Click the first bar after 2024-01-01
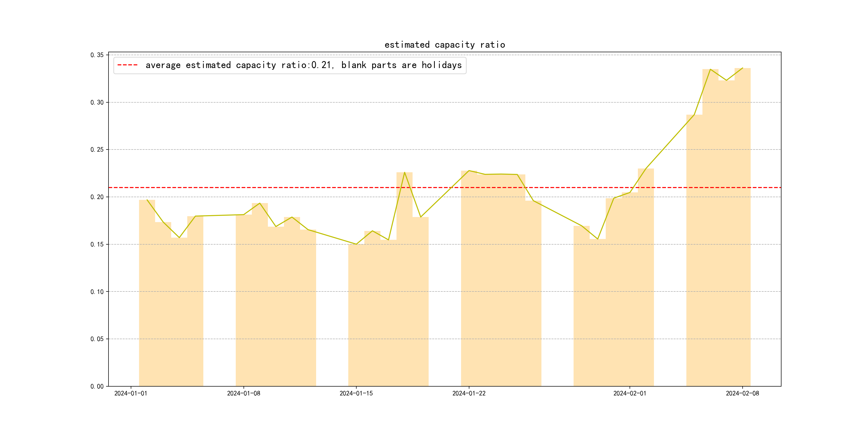 147,293
